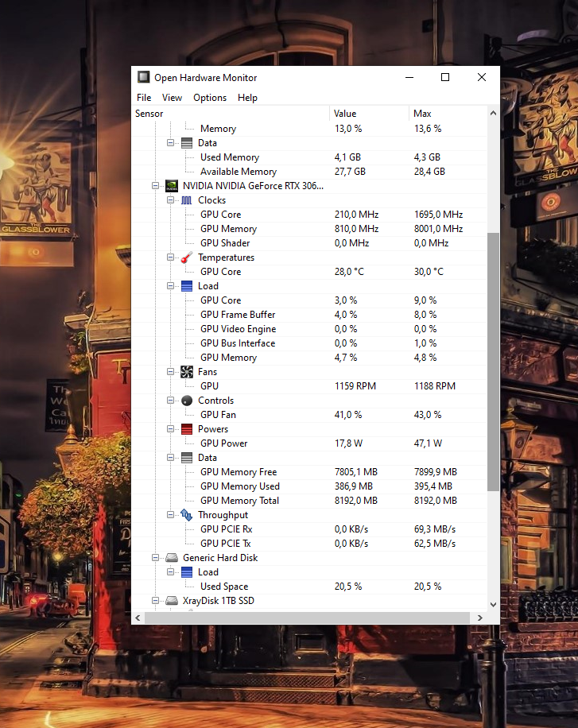The height and width of the screenshot is (728, 578).
Task: Click the NVIDIA GeForce RTX graphics card icon
Action: (172, 186)
